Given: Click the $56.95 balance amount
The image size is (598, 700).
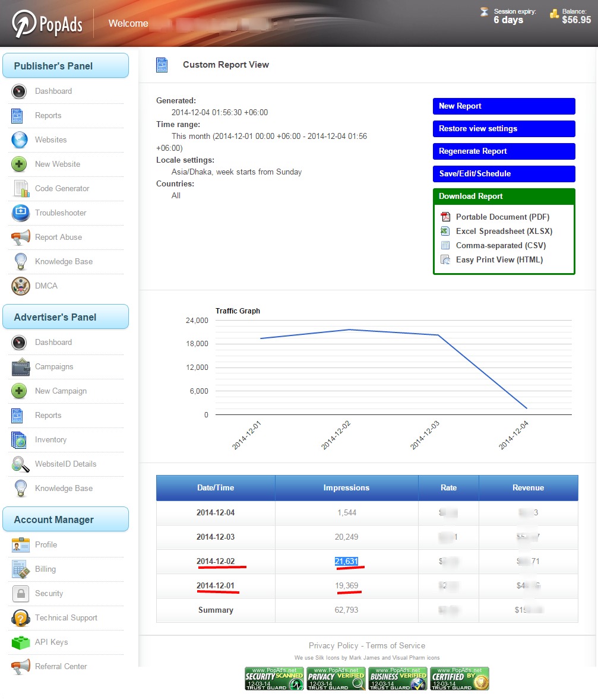Looking at the screenshot, I should pyautogui.click(x=577, y=20).
